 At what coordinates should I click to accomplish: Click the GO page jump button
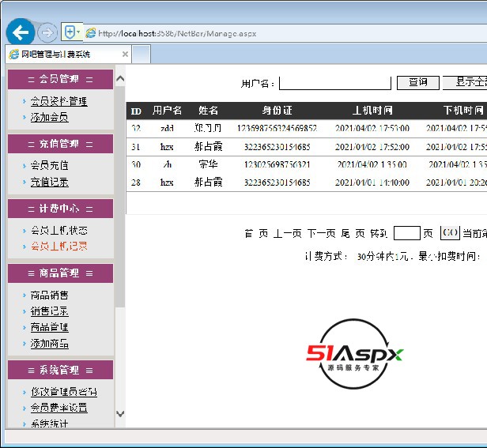point(449,233)
